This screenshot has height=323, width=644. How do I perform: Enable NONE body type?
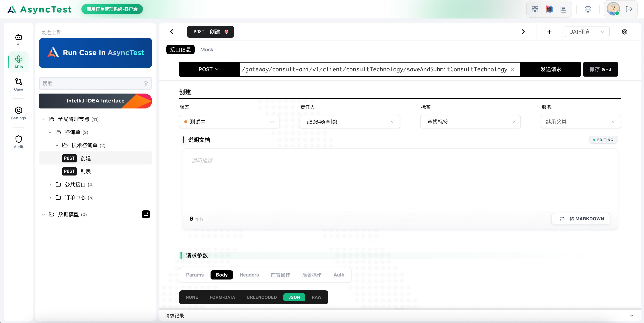point(192,297)
